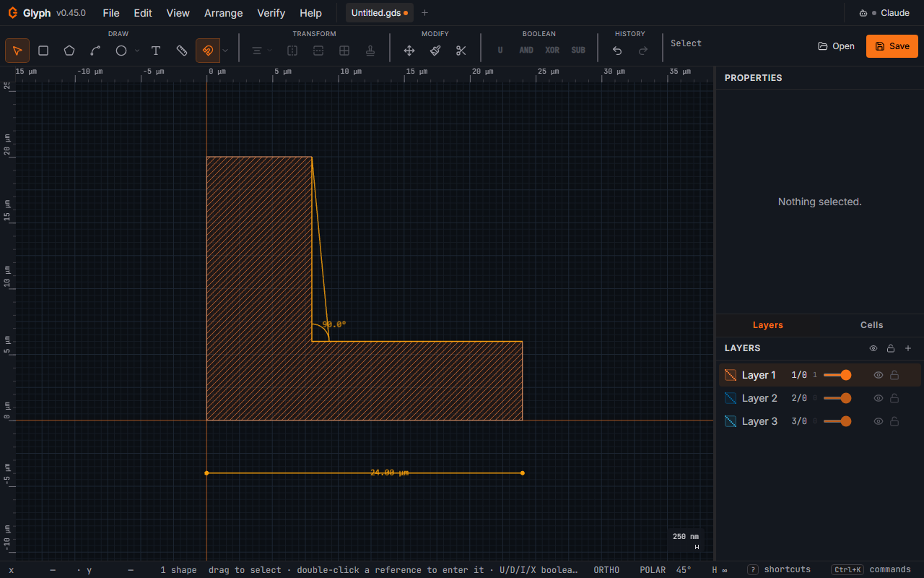Expand the Circle tool dropdown arrow
This screenshot has width=924, height=578.
(x=137, y=51)
